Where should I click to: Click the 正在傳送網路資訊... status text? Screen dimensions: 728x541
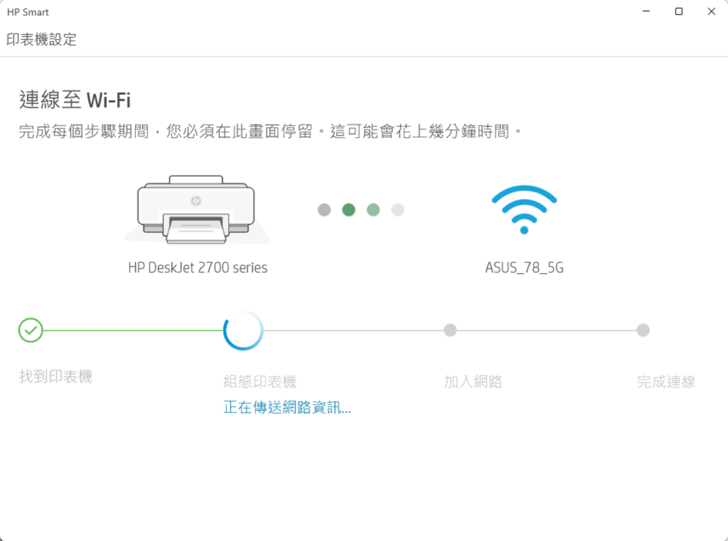click(x=287, y=407)
